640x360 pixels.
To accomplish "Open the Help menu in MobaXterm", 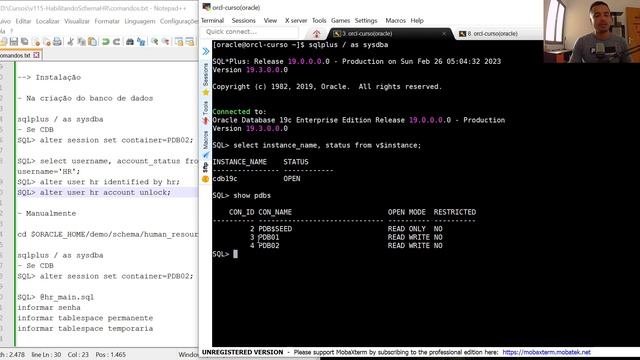I will [x=417, y=20].
